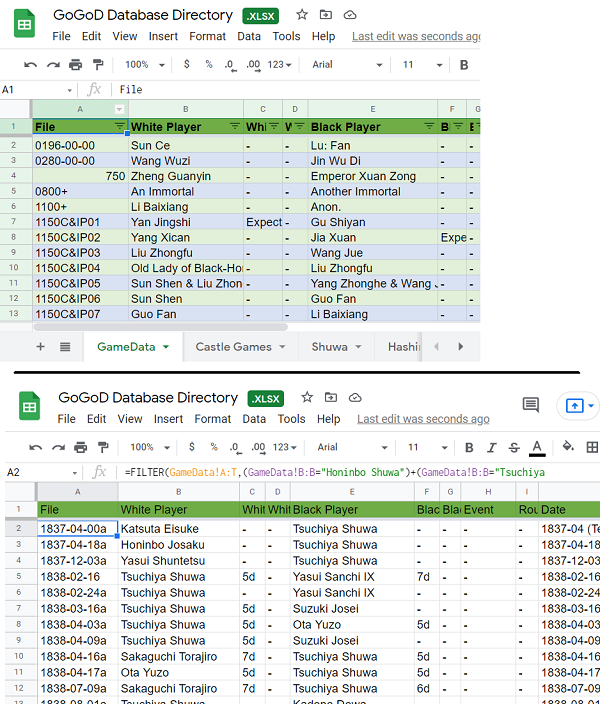
Task: Decrease decimal places in bottom window toolbar
Action: coord(236,448)
